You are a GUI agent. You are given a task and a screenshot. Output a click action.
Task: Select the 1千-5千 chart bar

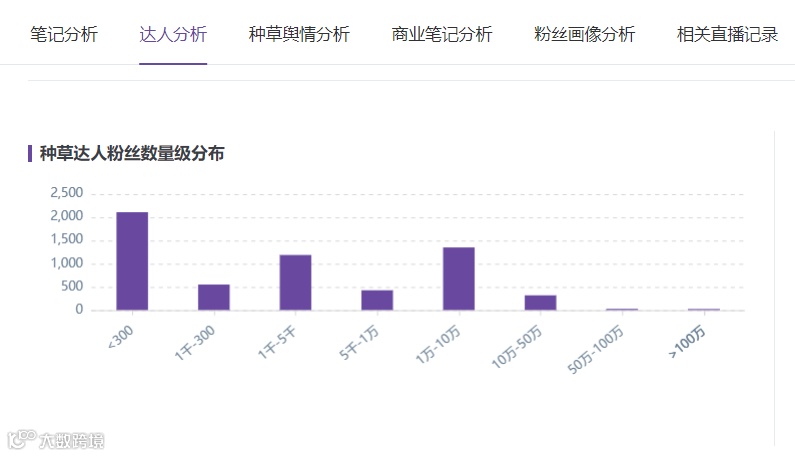click(296, 283)
